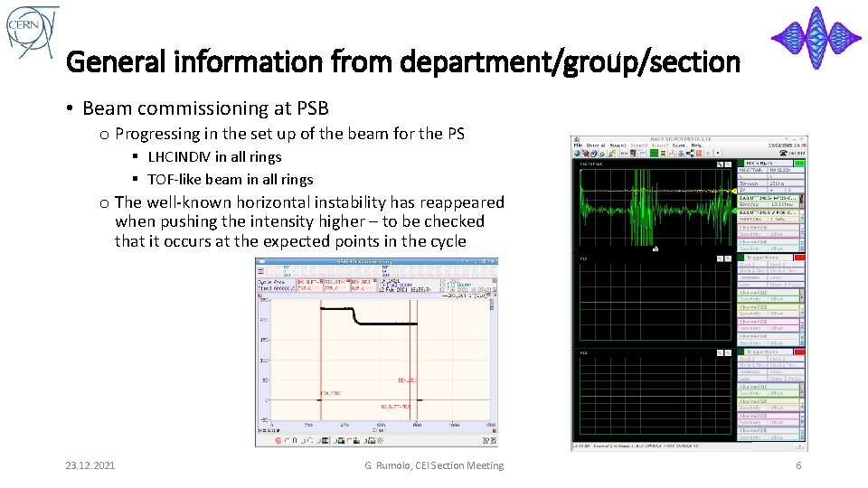Open Channel [1] selector in bottom scope panel
The width and height of the screenshot is (868, 488).
point(769,386)
